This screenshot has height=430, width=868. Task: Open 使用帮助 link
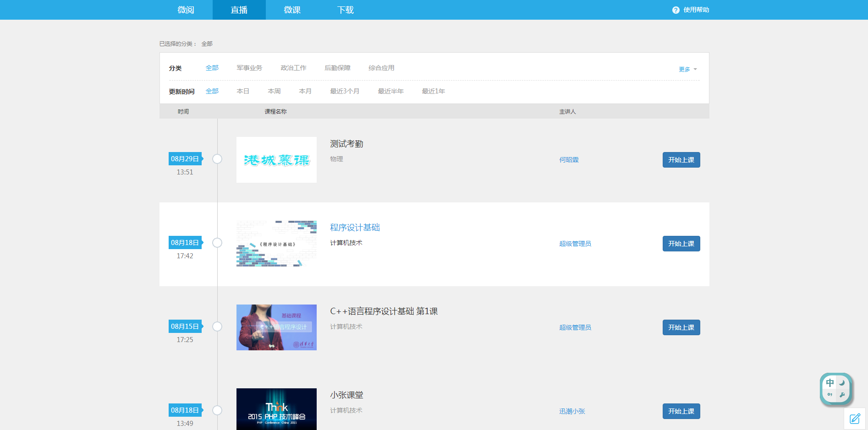click(x=696, y=10)
